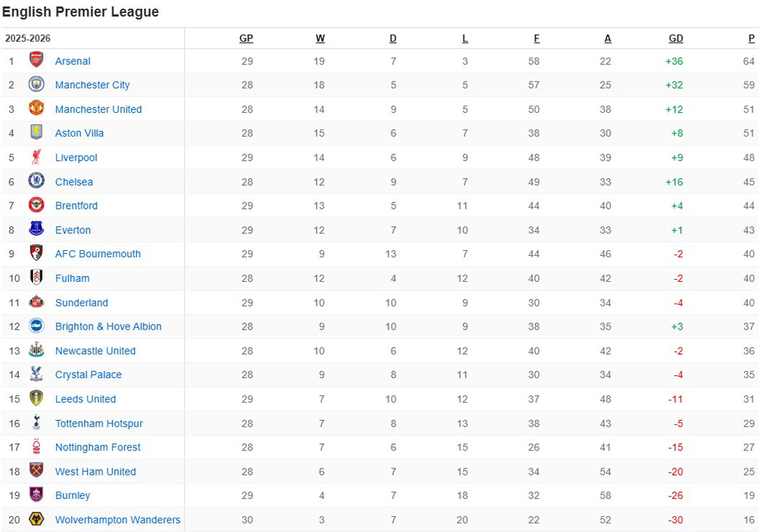Viewport: 760px width, 532px height.
Task: Click the Tottenham Hotspur crest icon
Action: (x=36, y=424)
